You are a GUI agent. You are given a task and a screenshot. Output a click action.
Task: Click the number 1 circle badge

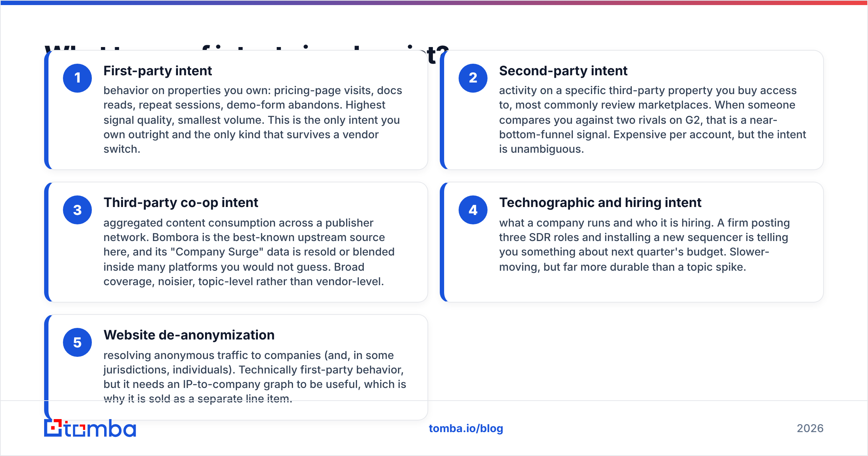77,78
